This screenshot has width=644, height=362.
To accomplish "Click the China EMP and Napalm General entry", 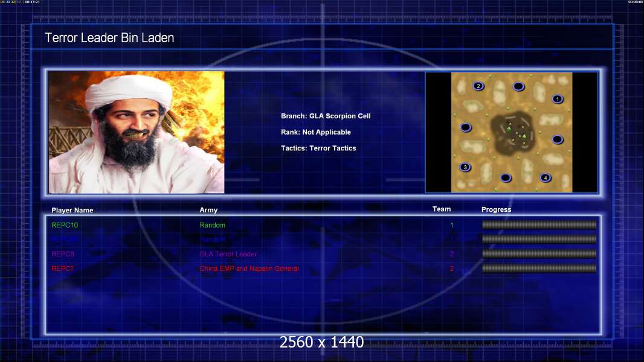I will pos(249,268).
